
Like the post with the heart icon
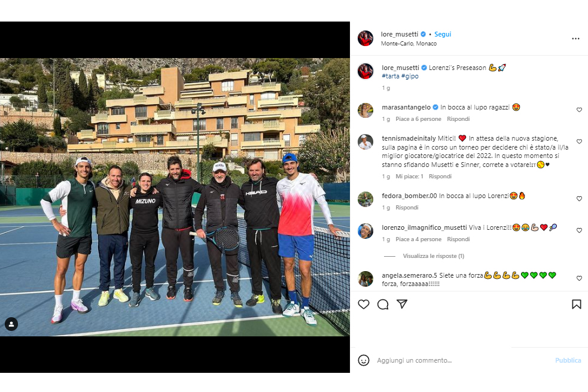pos(363,304)
